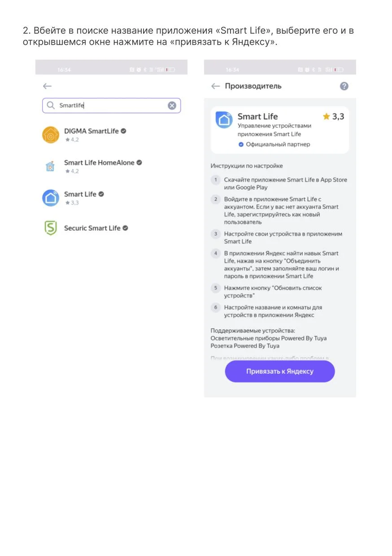392x556 pixels.
Task: Go back using arrow above search field
Action: coord(47,86)
